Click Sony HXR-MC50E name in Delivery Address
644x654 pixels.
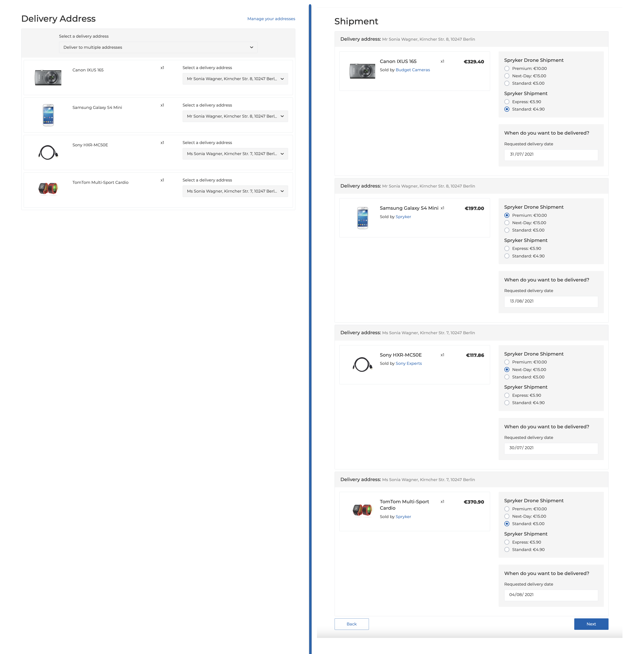90,145
